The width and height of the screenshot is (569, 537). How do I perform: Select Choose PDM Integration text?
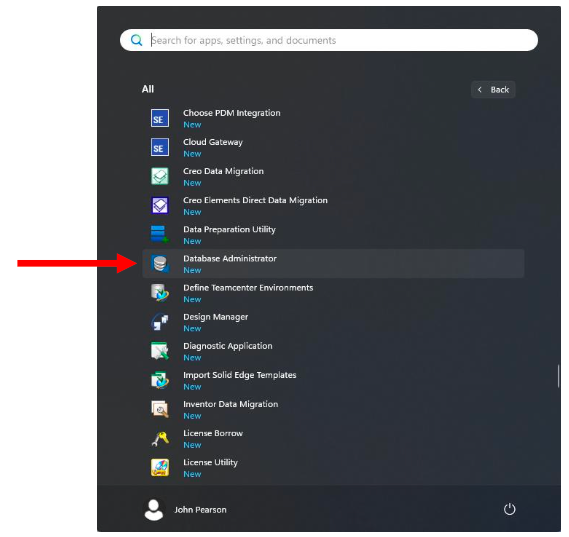tap(232, 113)
